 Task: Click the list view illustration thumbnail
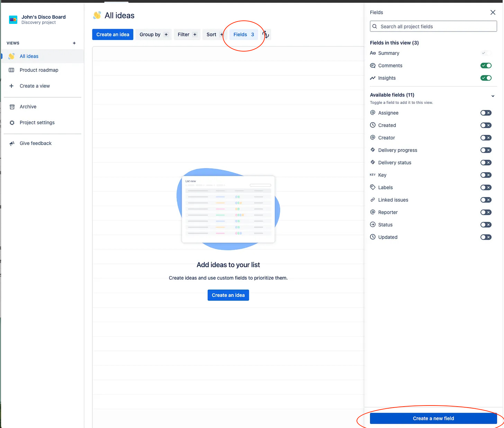228,209
